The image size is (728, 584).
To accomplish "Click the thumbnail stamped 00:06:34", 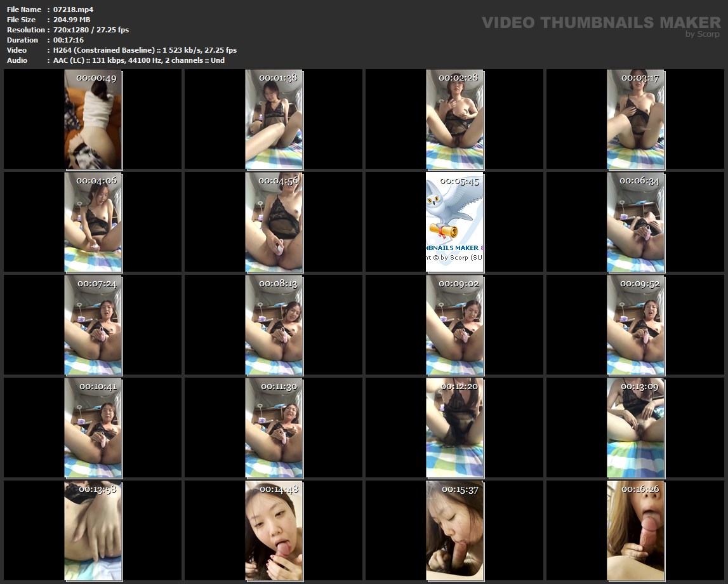I will pos(636,222).
